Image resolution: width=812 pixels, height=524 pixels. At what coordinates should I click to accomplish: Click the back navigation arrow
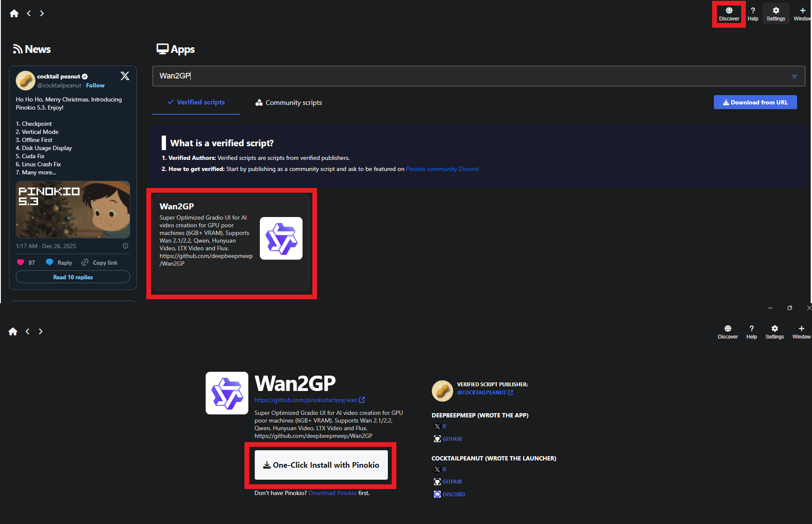(28, 13)
